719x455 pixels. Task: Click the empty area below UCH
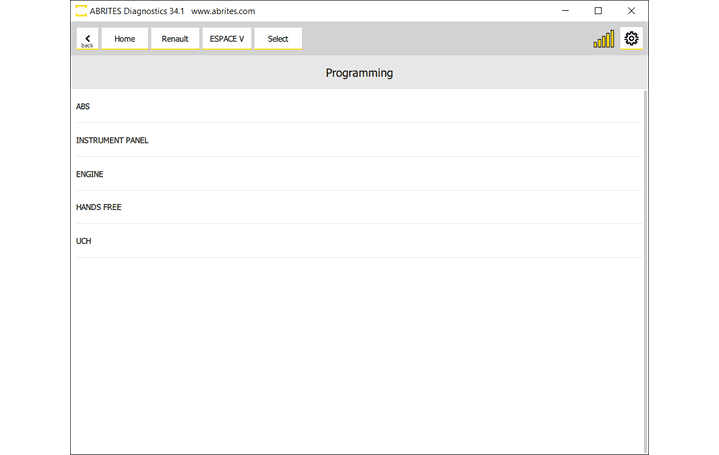click(358, 350)
